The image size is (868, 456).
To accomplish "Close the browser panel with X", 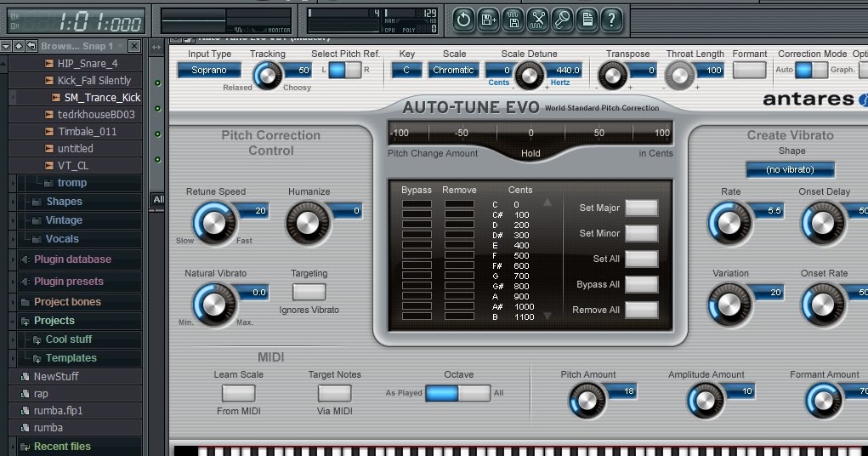I will [134, 46].
